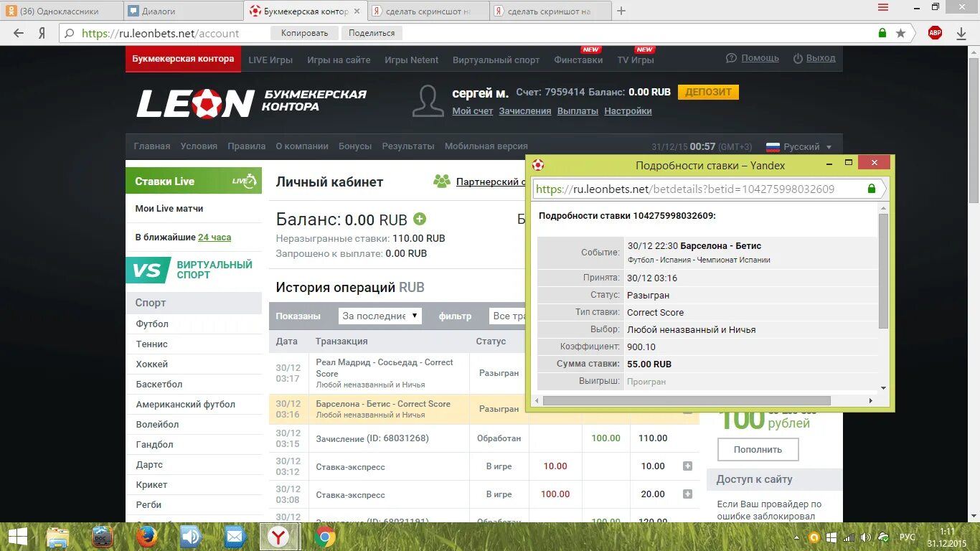
Task: Open Chrome from the taskbar
Action: click(324, 537)
